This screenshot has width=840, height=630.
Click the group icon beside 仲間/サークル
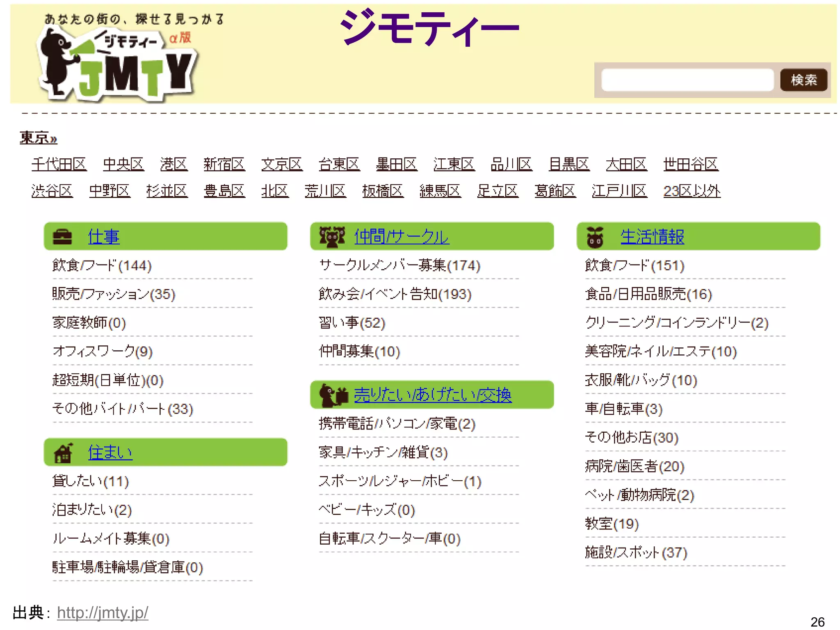point(332,237)
